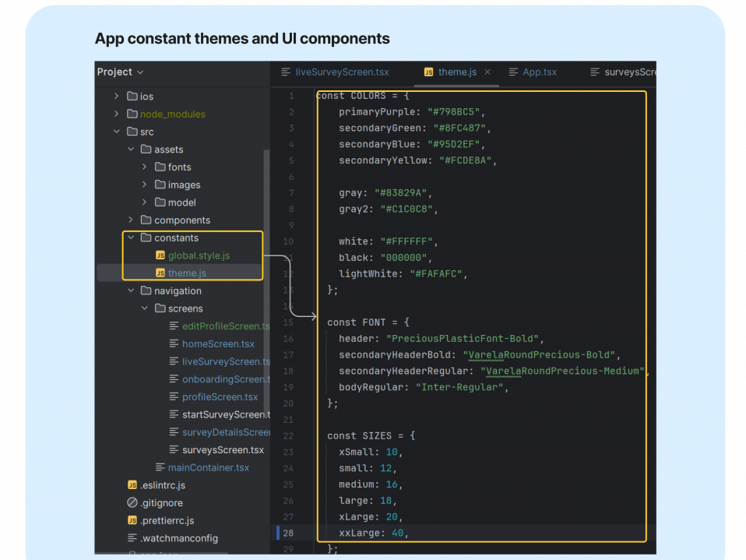This screenshot has width=746, height=560.
Task: Click the fonts folder icon
Action: click(x=160, y=167)
